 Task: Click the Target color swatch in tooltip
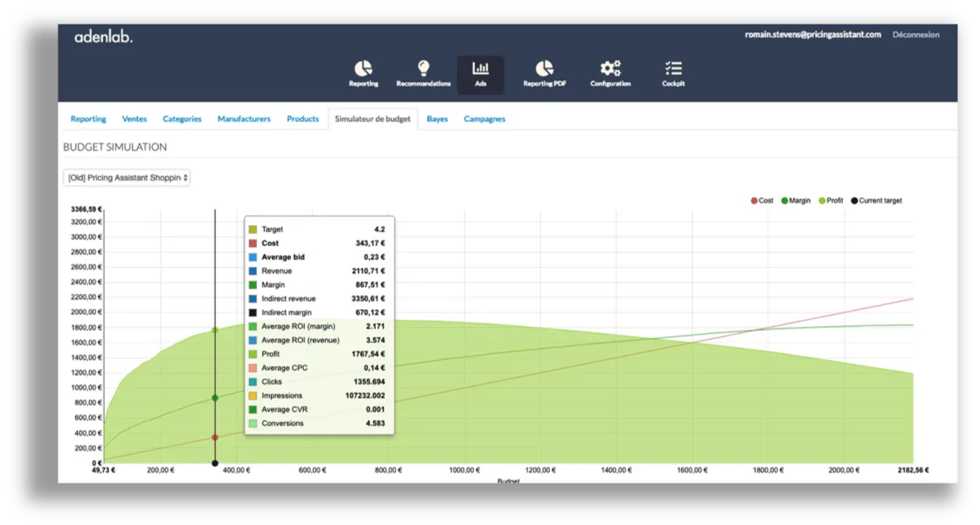tap(252, 229)
